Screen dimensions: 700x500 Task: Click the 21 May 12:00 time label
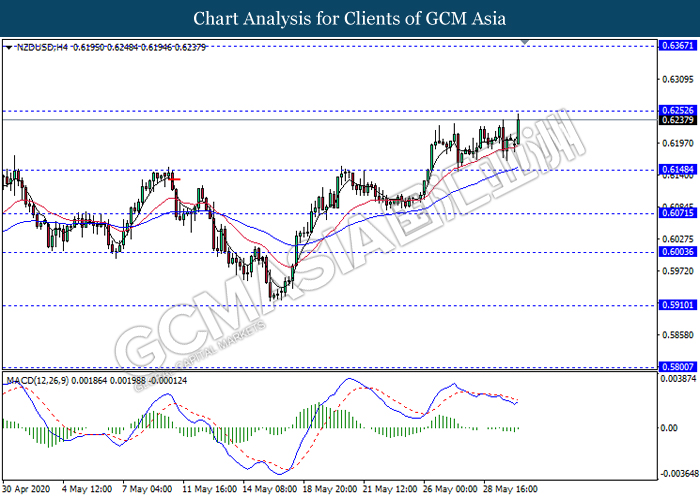pyautogui.click(x=390, y=489)
